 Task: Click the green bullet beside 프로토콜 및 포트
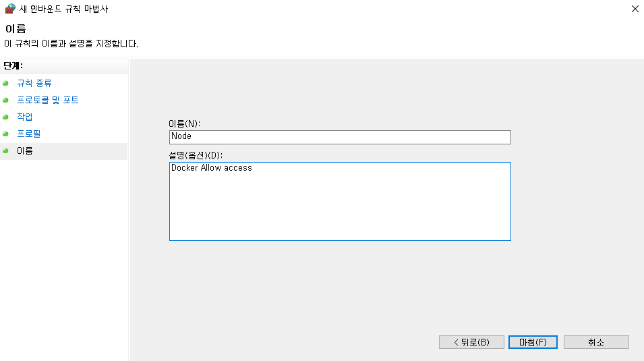tap(6, 101)
